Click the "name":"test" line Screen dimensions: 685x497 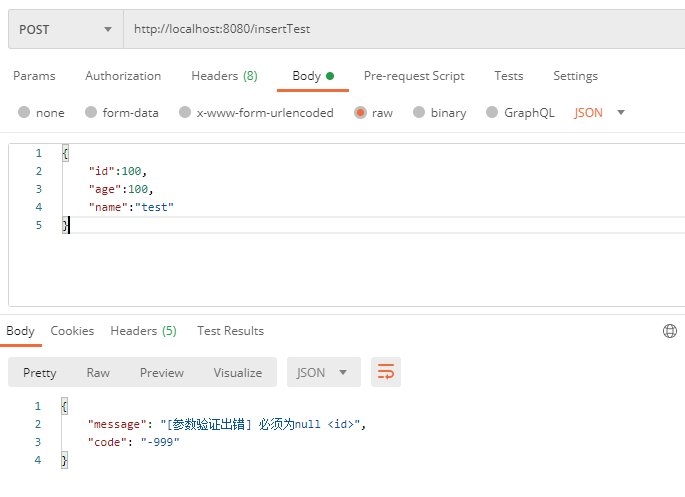(x=131, y=207)
